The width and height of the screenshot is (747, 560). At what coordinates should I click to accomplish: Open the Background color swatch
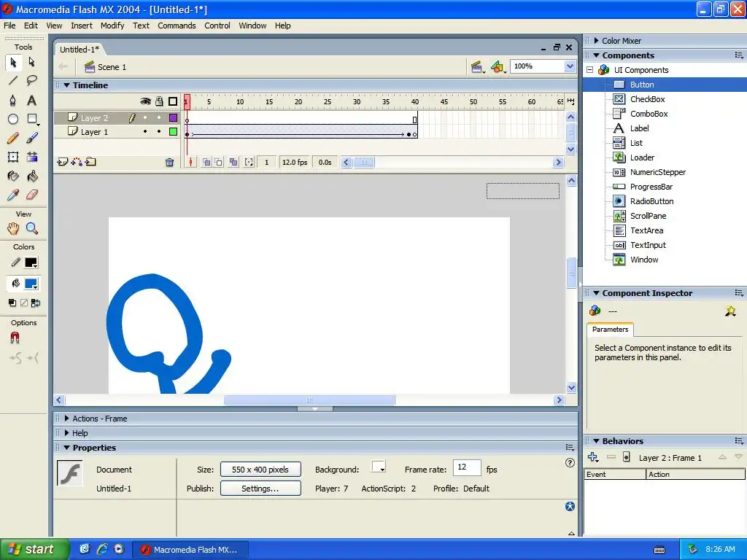pyautogui.click(x=379, y=467)
